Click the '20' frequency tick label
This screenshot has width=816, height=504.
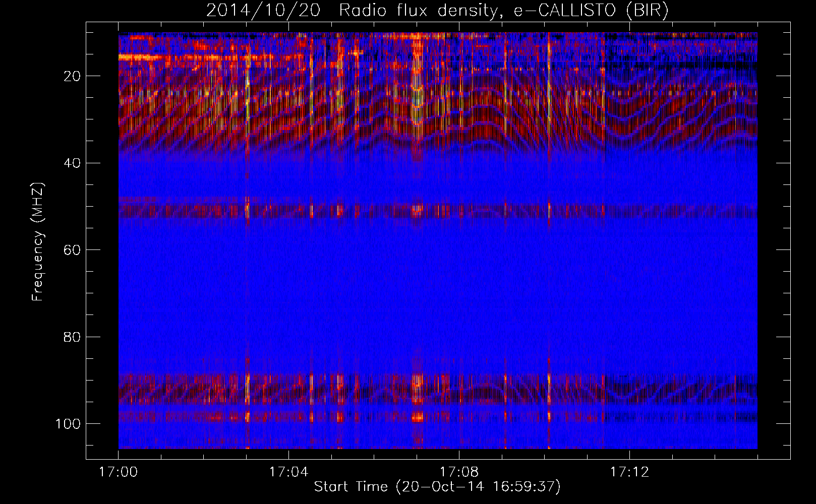pyautogui.click(x=72, y=76)
